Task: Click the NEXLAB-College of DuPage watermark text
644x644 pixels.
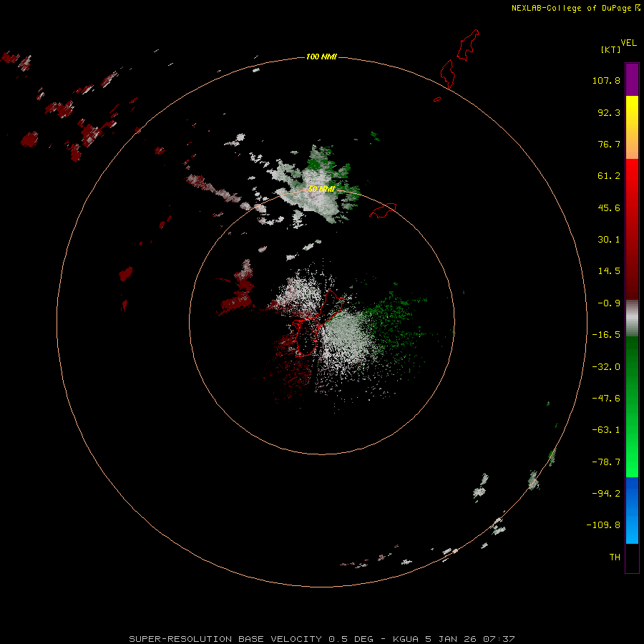Action: 575,8
